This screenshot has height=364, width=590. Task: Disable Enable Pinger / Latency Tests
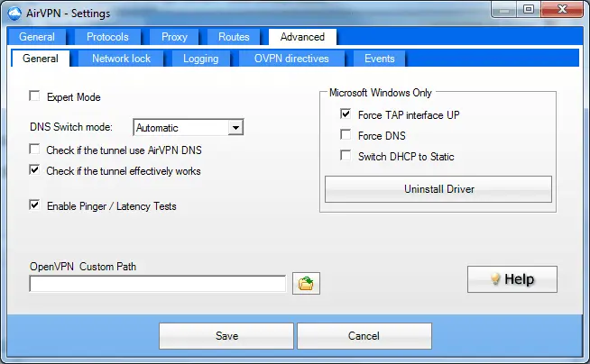pos(34,205)
